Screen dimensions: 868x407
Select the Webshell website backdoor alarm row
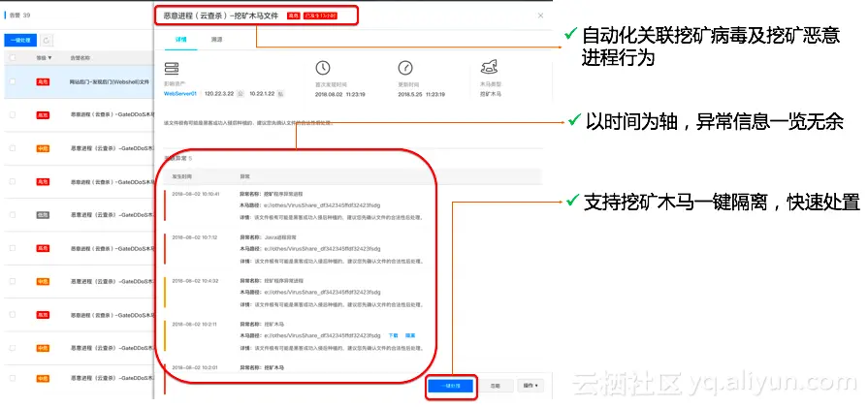(x=78, y=81)
